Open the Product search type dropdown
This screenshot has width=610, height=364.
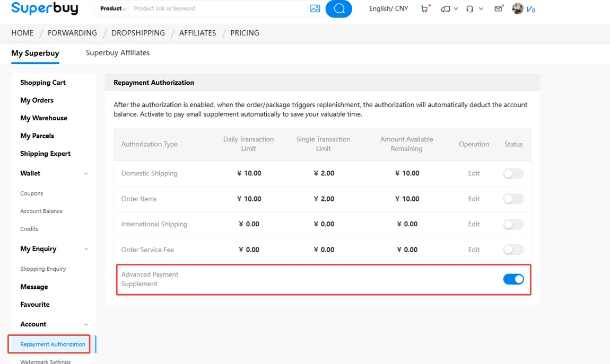coord(113,8)
